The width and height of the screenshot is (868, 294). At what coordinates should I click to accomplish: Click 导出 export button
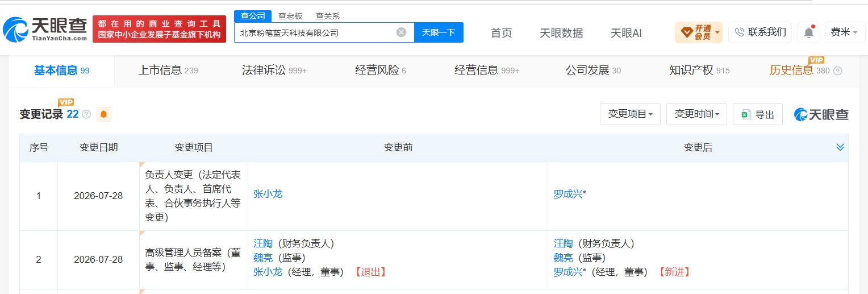point(758,114)
